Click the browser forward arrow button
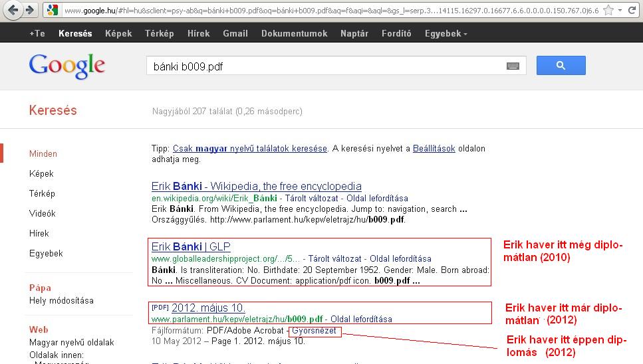 point(30,10)
